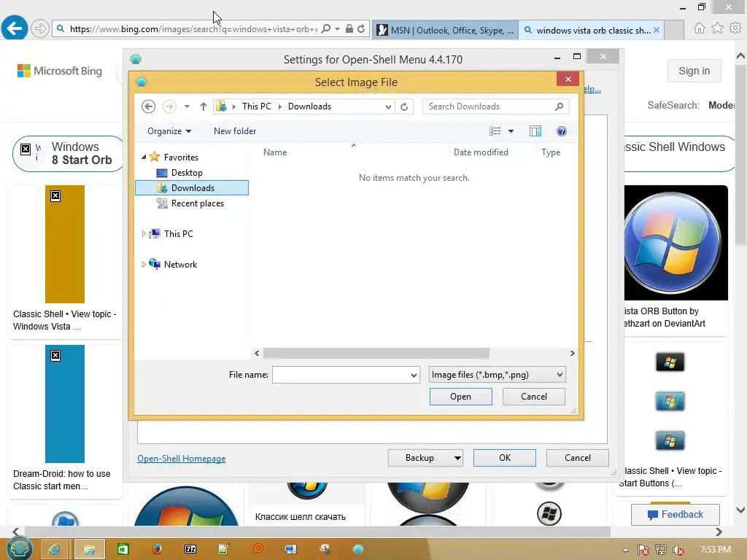Open the Open-Shell start button
Image resolution: width=747 pixels, height=560 pixels.
click(19, 548)
